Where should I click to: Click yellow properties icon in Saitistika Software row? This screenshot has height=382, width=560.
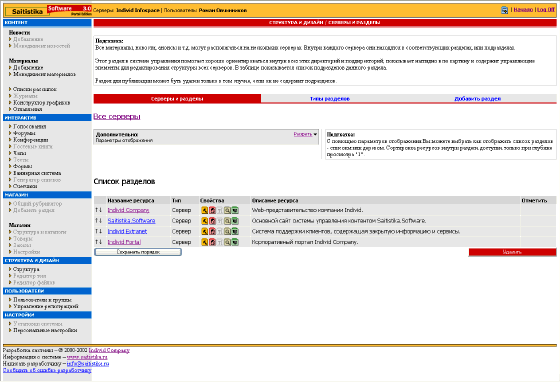pos(205,221)
